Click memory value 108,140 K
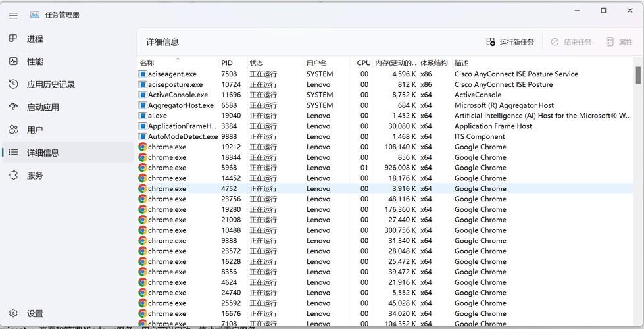644x329 pixels. (400, 147)
